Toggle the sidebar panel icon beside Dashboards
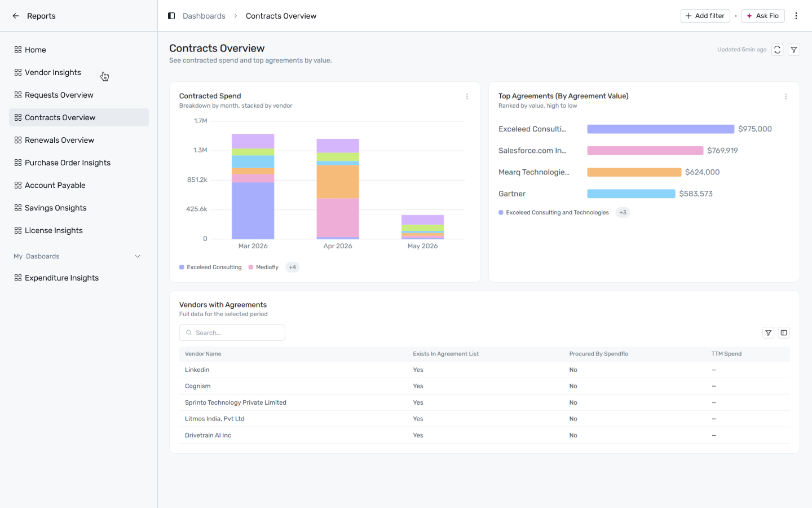Viewport: 812px width, 508px height. (x=171, y=16)
